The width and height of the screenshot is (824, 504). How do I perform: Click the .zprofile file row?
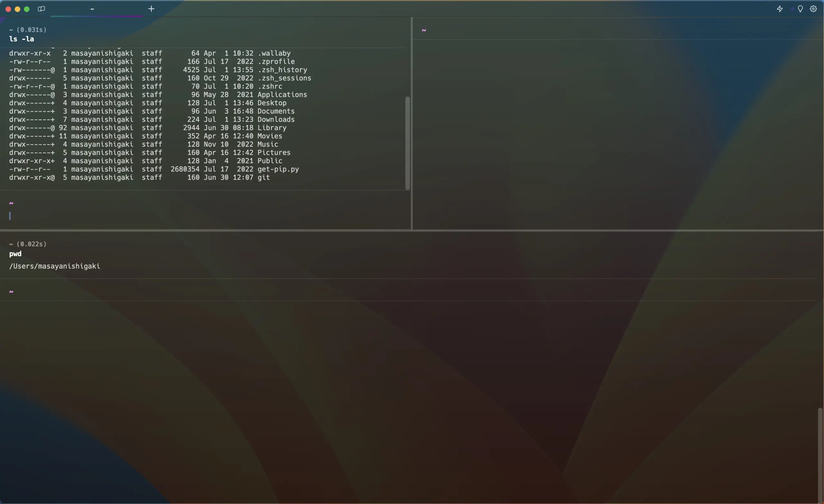(152, 62)
